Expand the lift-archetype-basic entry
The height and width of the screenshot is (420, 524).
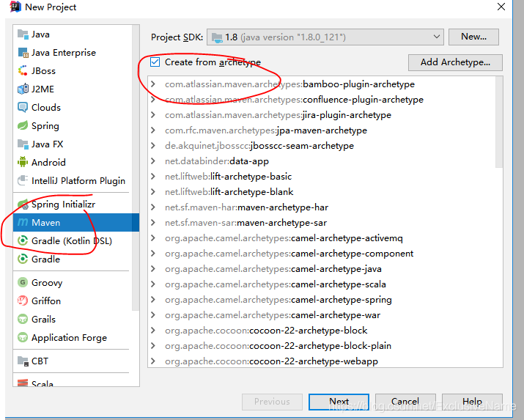tap(153, 176)
